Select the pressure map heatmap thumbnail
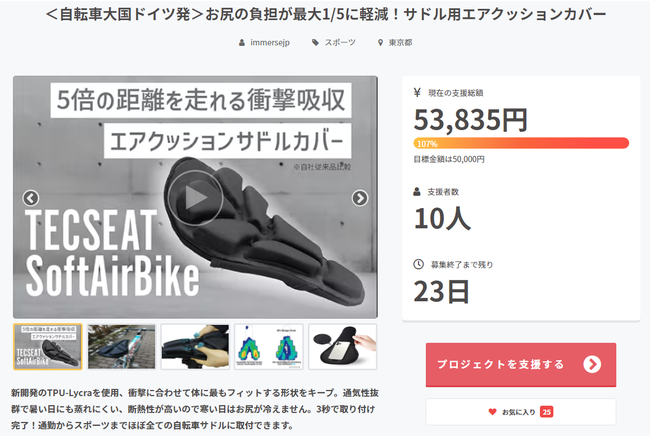 tap(268, 347)
